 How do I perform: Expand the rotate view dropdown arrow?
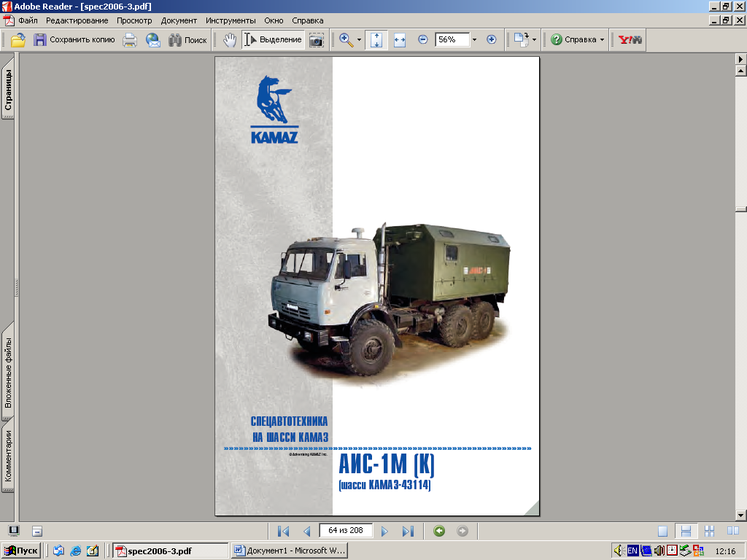534,40
